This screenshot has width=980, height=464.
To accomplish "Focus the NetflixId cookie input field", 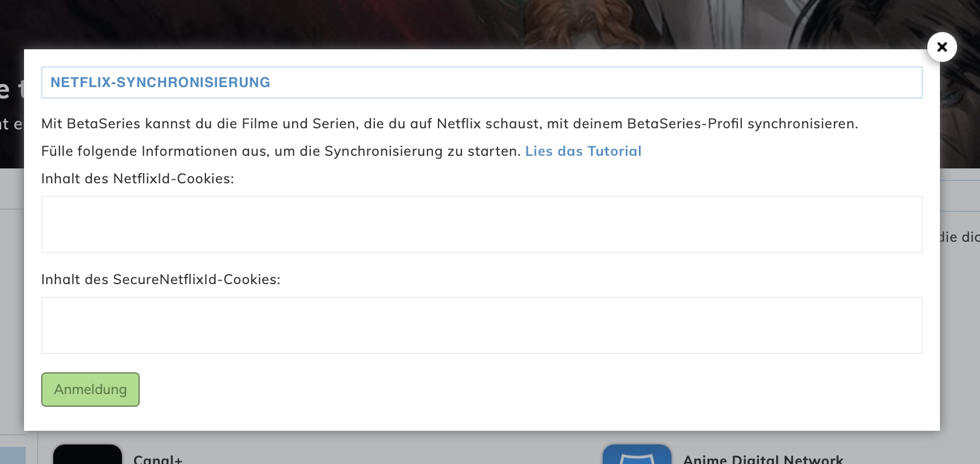I will coord(481,225).
